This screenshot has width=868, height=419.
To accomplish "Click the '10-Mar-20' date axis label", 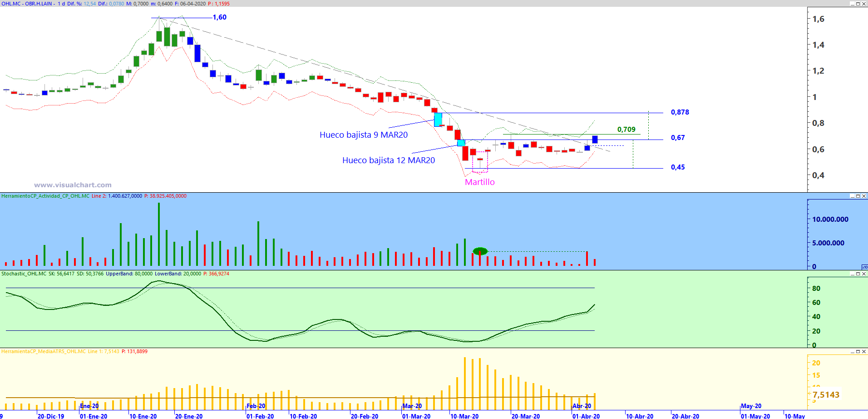I will [x=464, y=416].
